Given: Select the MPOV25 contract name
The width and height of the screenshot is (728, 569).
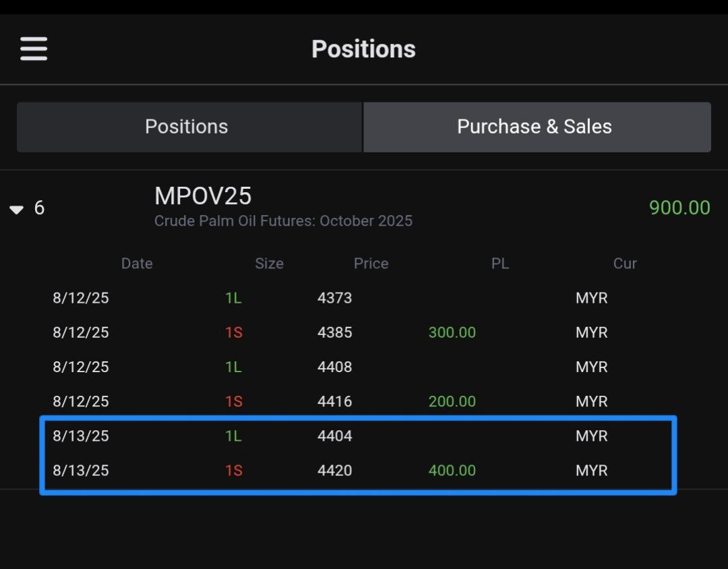Looking at the screenshot, I should [x=203, y=196].
